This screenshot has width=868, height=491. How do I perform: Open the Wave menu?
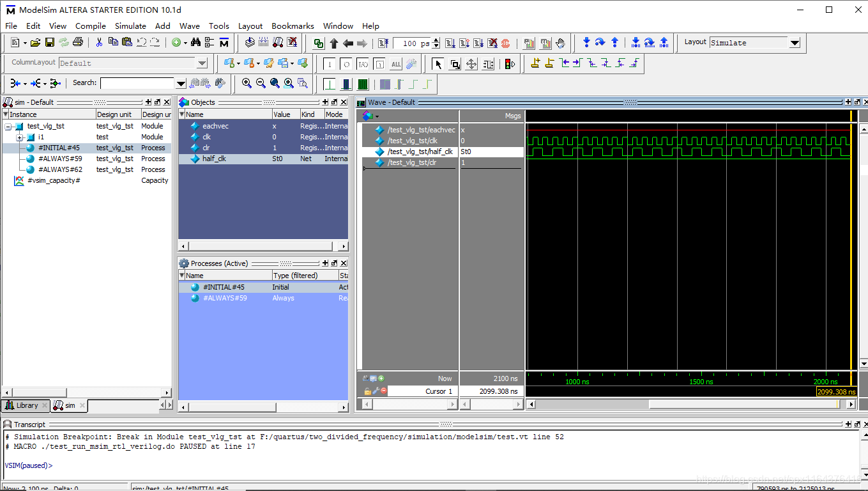[x=189, y=26]
